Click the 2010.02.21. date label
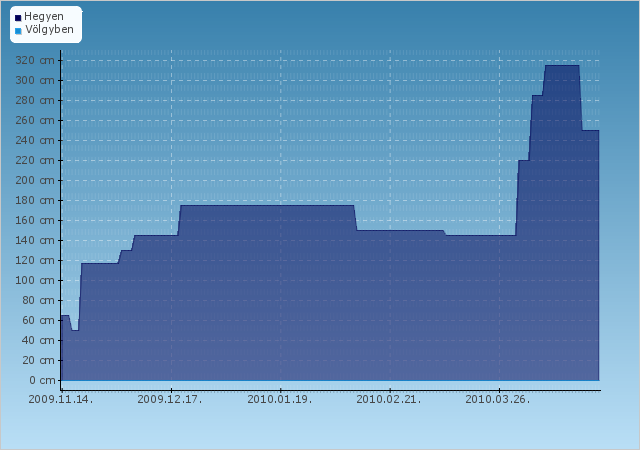Screen dimensions: 640x450 tap(389, 399)
